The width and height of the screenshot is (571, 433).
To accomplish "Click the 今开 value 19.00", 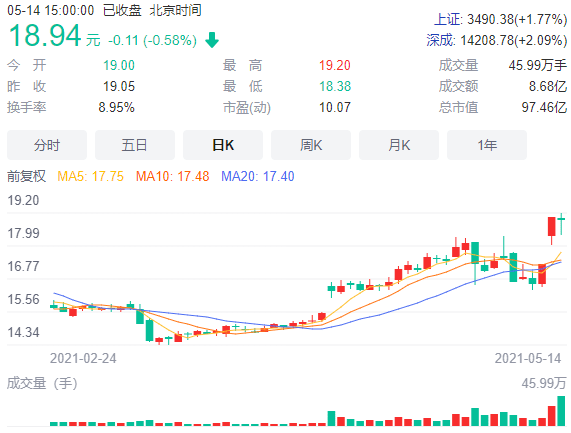I will [x=119, y=66].
